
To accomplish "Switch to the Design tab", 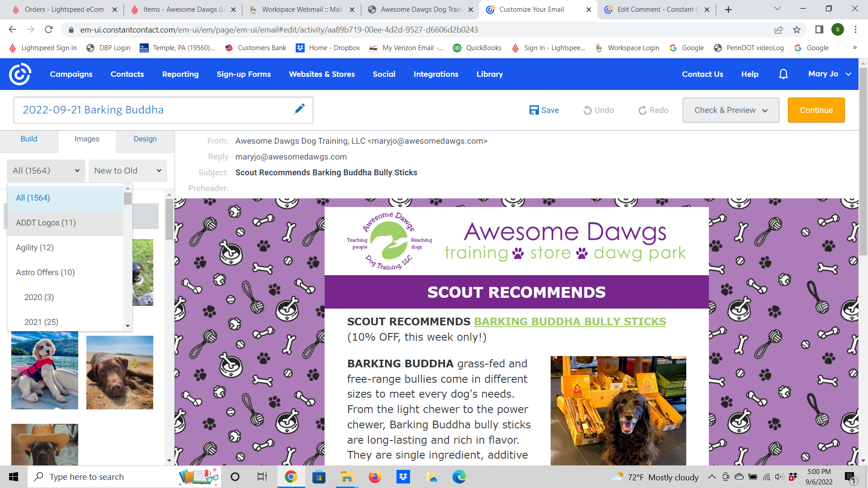I will pos(145,139).
